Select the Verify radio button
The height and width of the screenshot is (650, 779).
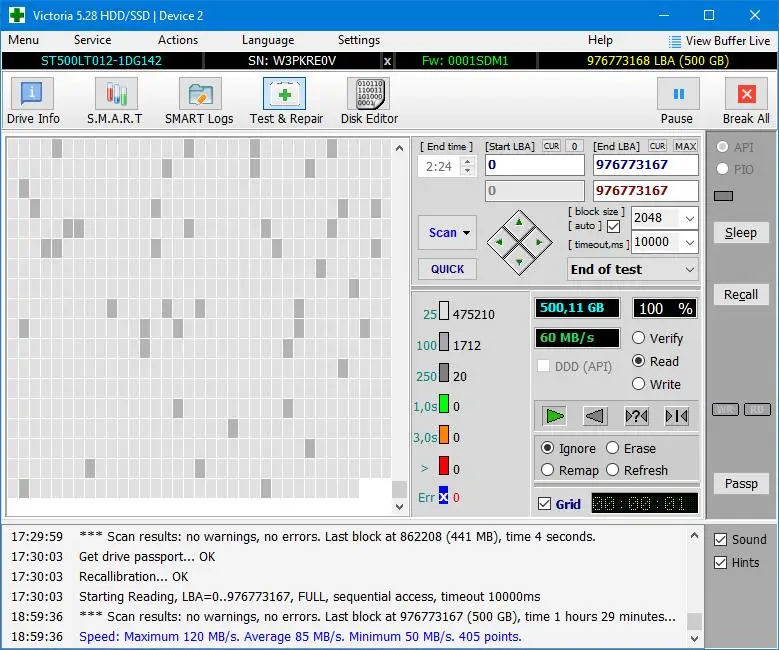pyautogui.click(x=638, y=338)
